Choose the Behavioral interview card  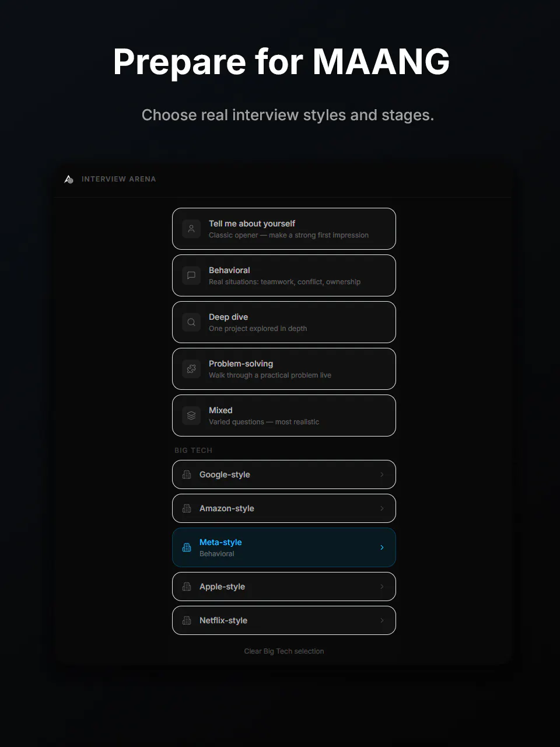[x=284, y=275]
